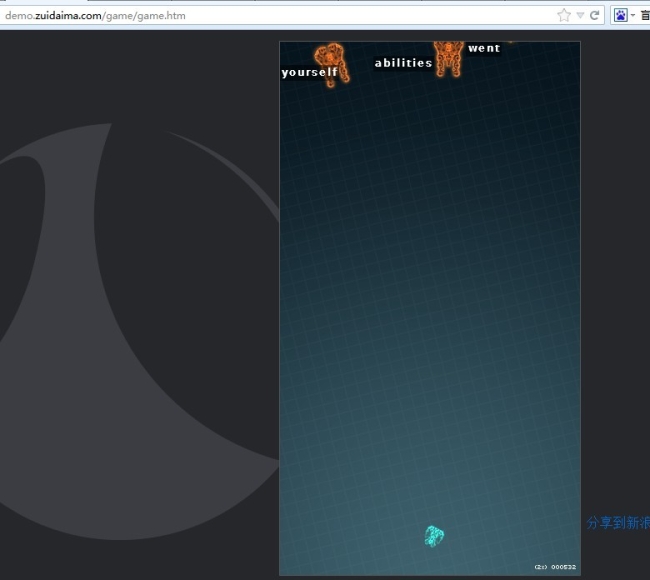Viewport: 650px width, 580px height.
Task: Click the bookmark star icon
Action: pos(564,15)
